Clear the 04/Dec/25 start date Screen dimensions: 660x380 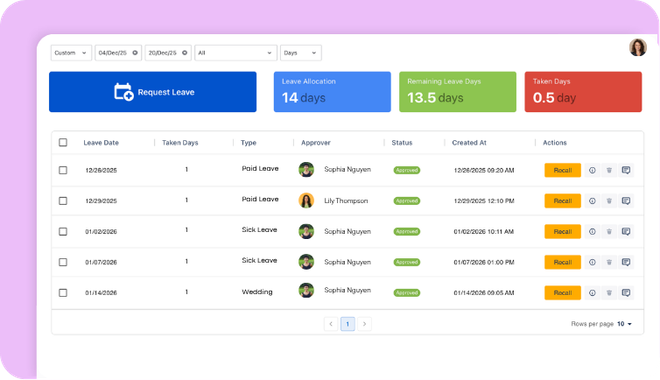(x=135, y=53)
